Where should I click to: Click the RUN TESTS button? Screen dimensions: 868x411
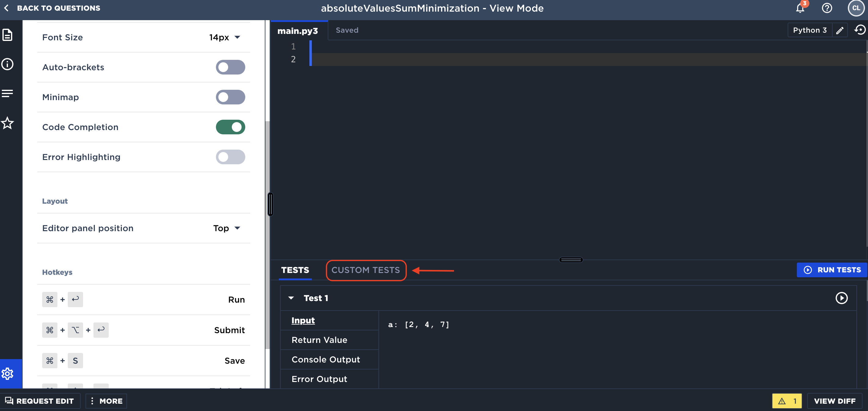click(x=832, y=270)
